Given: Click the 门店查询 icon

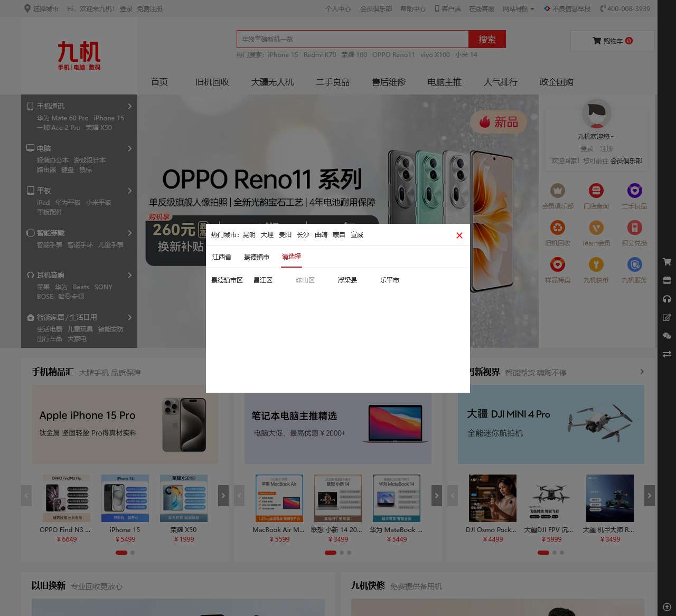Looking at the screenshot, I should (x=596, y=191).
